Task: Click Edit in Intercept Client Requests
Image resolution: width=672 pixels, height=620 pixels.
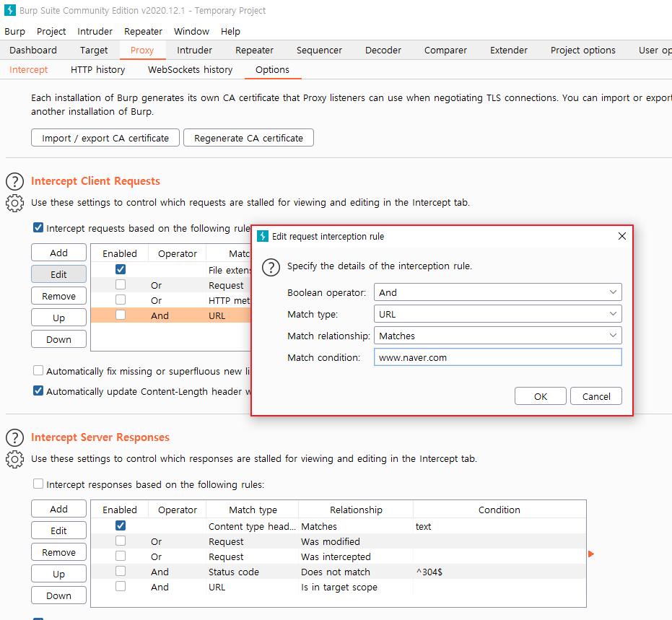Action: tap(58, 274)
